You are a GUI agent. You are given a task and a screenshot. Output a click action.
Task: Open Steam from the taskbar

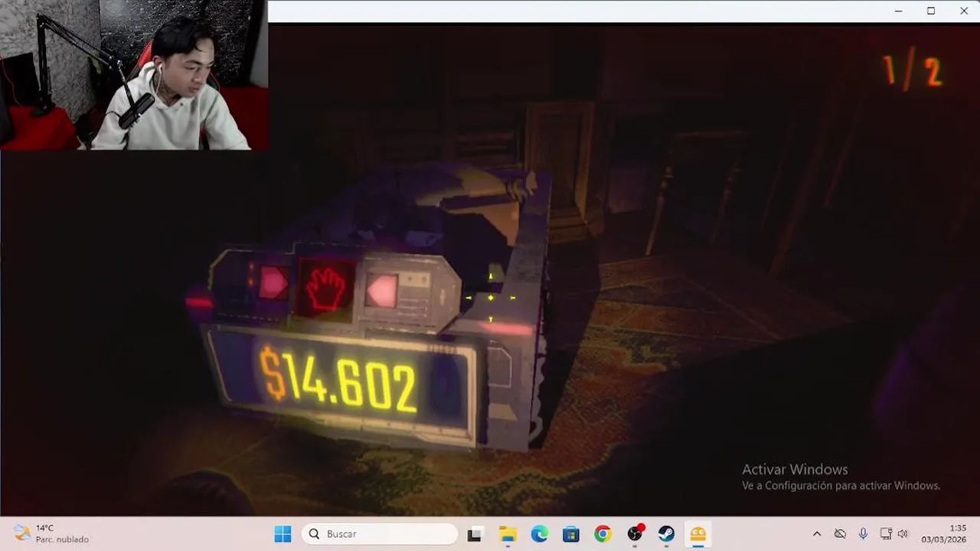tap(666, 534)
